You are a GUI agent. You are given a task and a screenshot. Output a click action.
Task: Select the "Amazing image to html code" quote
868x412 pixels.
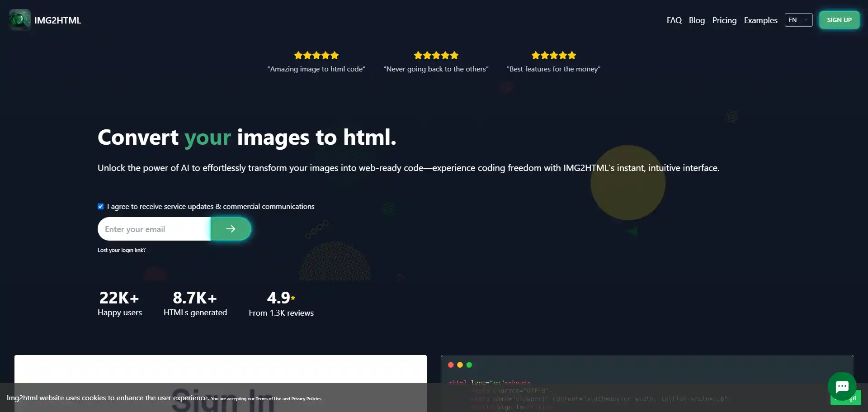pos(316,69)
